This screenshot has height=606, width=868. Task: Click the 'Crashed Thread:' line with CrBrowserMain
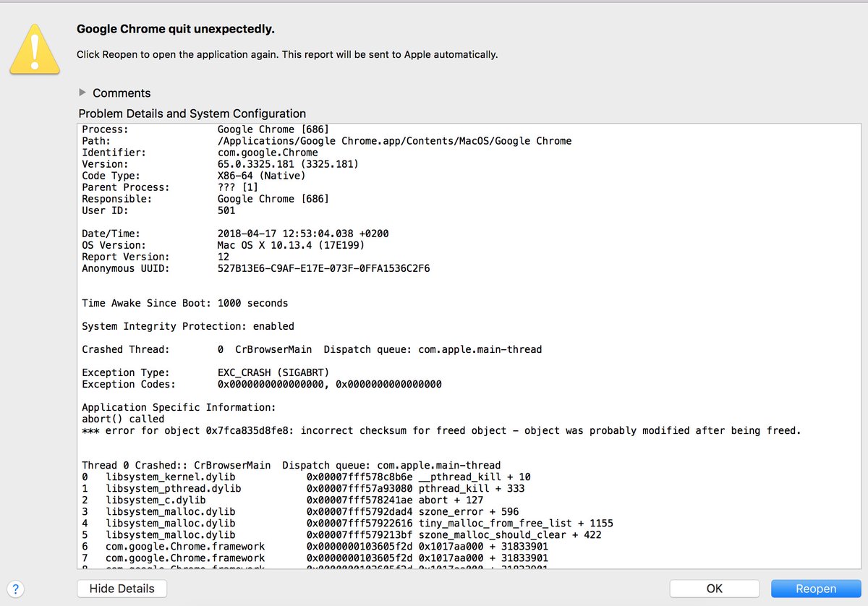[312, 349]
